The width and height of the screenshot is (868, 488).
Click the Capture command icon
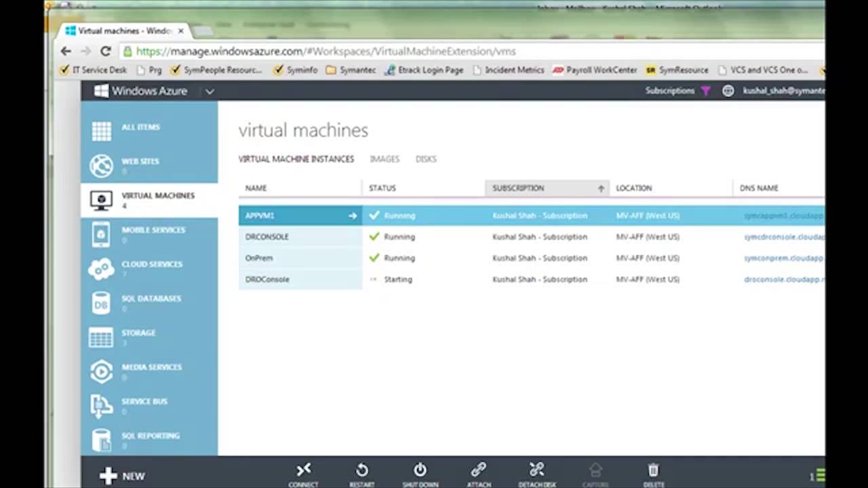[595, 470]
